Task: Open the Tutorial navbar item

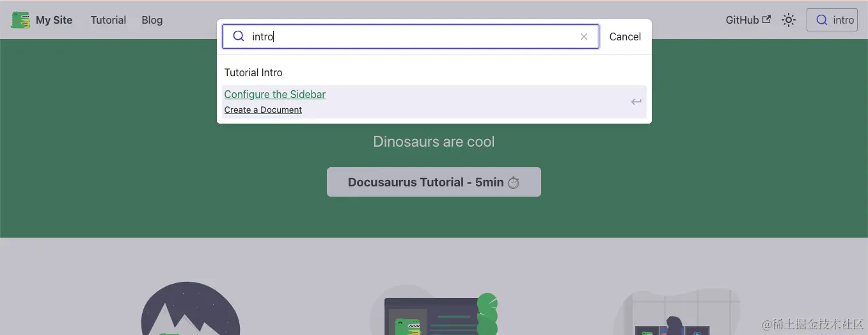Action: click(108, 20)
